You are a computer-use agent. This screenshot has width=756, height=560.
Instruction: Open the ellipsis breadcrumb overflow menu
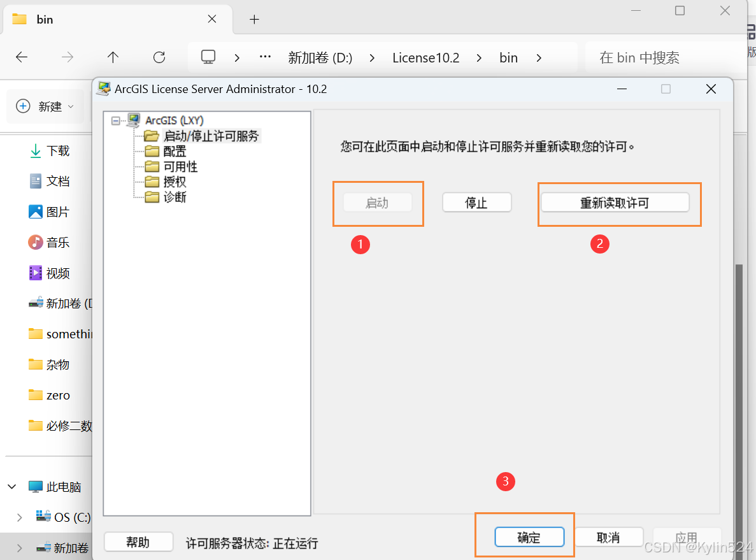click(265, 57)
